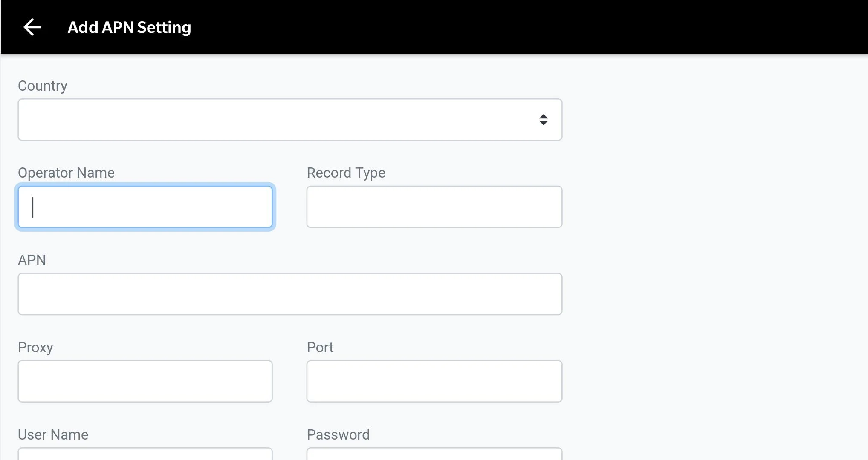Viewport: 868px width, 460px height.
Task: Click the Password label text
Action: click(x=339, y=435)
